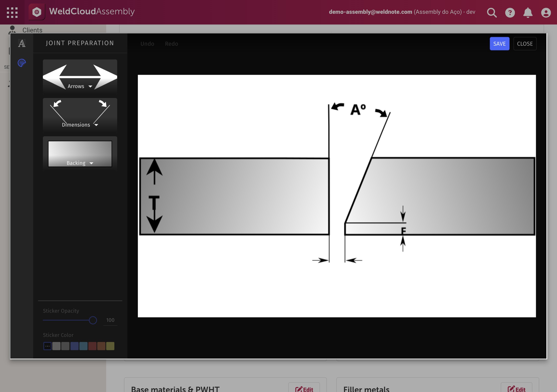This screenshot has width=557, height=392.
Task: Select the text tool icon in editor sidebar
Action: (x=22, y=43)
